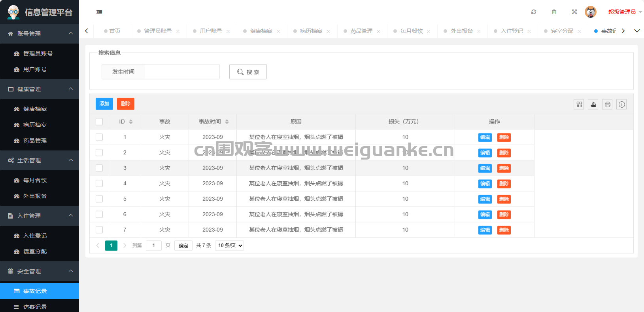The width and height of the screenshot is (644, 312).
Task: Open 每月餐饮 in the sidebar
Action: coord(40,180)
